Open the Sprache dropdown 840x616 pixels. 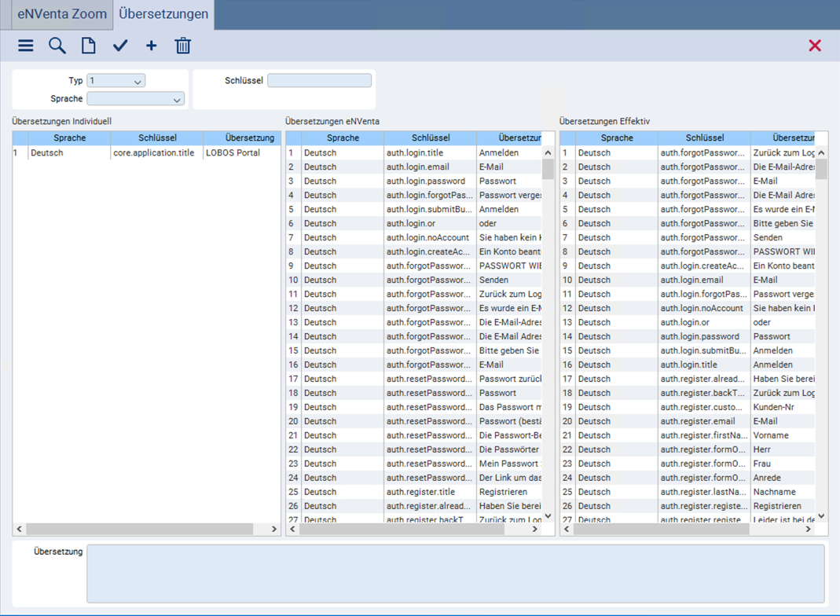(135, 98)
